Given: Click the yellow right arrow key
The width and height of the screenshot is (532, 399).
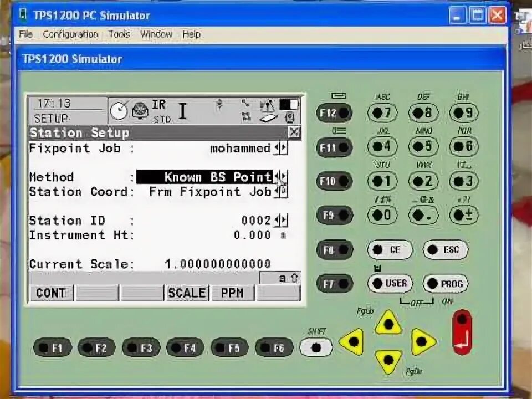Looking at the screenshot, I should pos(423,341).
